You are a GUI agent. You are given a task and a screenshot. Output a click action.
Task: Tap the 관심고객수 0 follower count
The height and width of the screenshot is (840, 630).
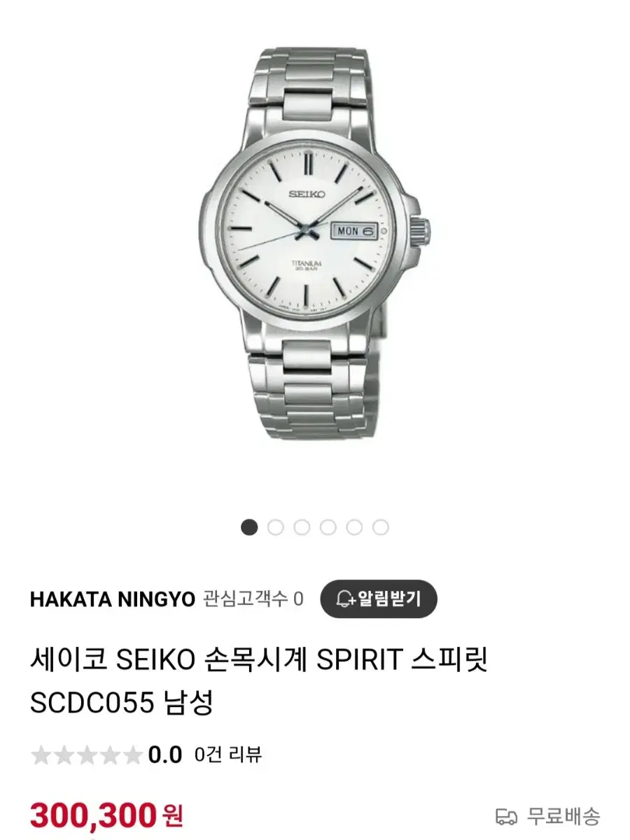[253, 599]
